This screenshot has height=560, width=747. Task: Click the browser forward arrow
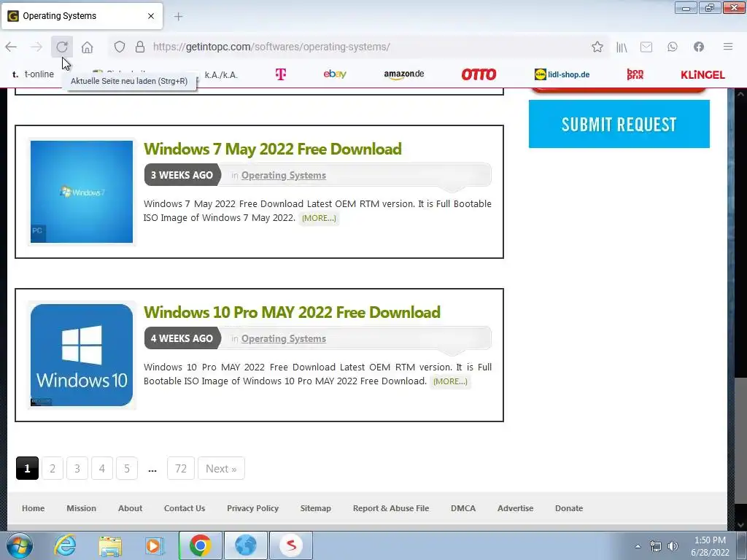(x=36, y=47)
